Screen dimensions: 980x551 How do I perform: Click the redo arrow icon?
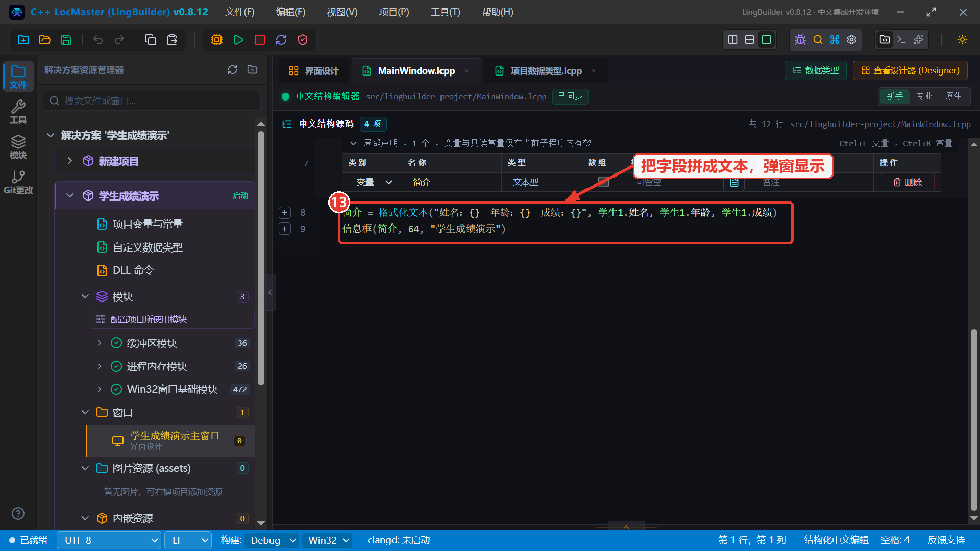pos(119,40)
